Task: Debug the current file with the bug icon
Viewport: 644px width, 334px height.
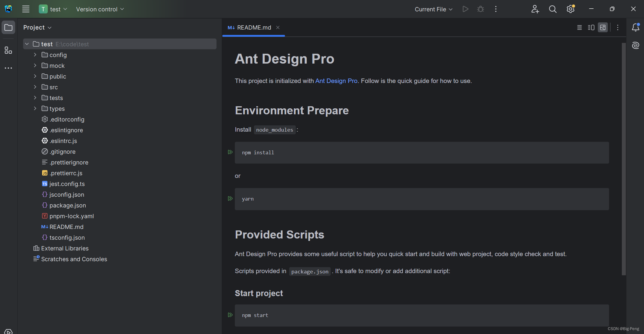Action: 480,9
